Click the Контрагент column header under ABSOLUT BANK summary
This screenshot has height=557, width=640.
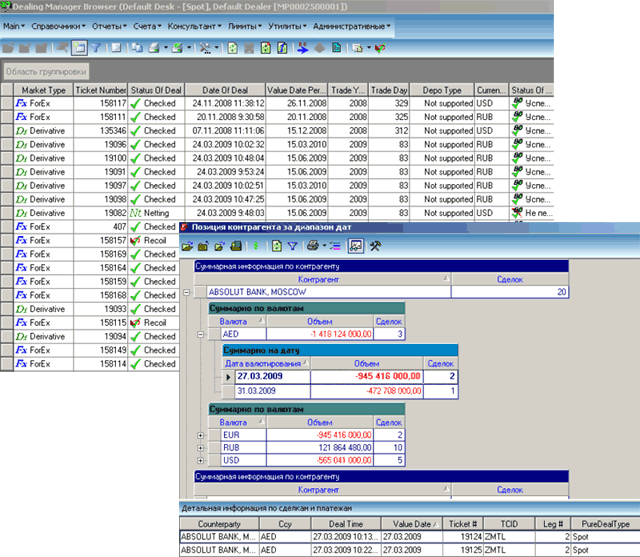(322, 280)
